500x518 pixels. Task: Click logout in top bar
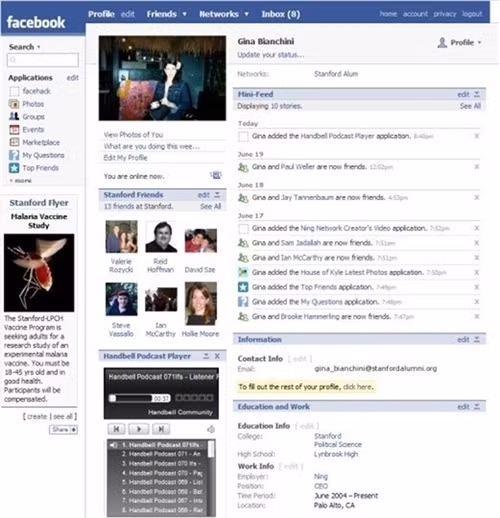tap(472, 14)
